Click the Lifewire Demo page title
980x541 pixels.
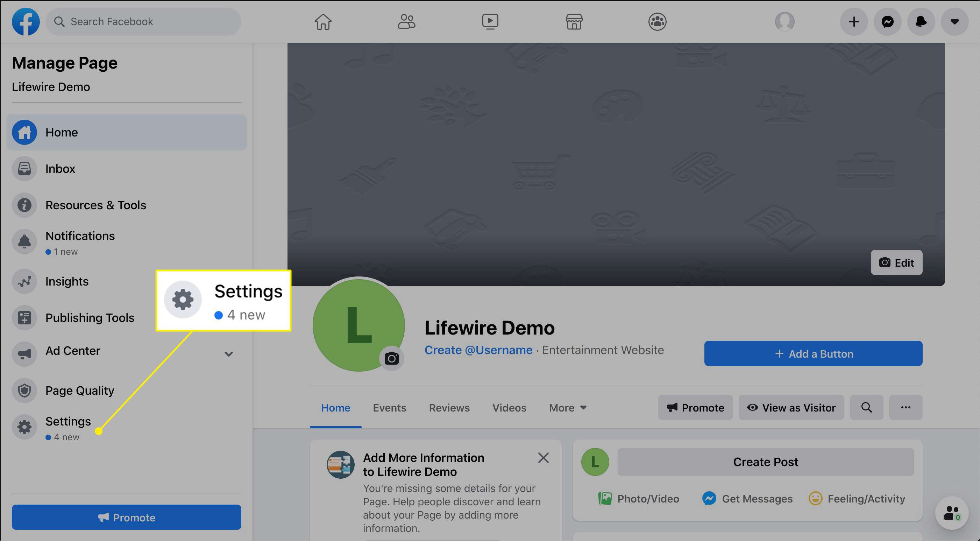click(x=490, y=328)
